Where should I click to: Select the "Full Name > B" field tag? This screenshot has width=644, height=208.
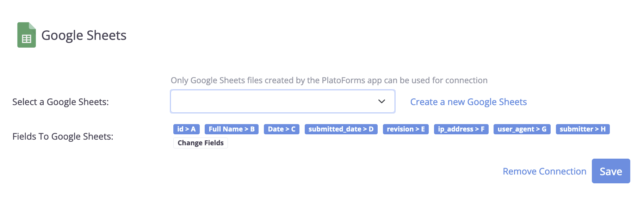[231, 129]
